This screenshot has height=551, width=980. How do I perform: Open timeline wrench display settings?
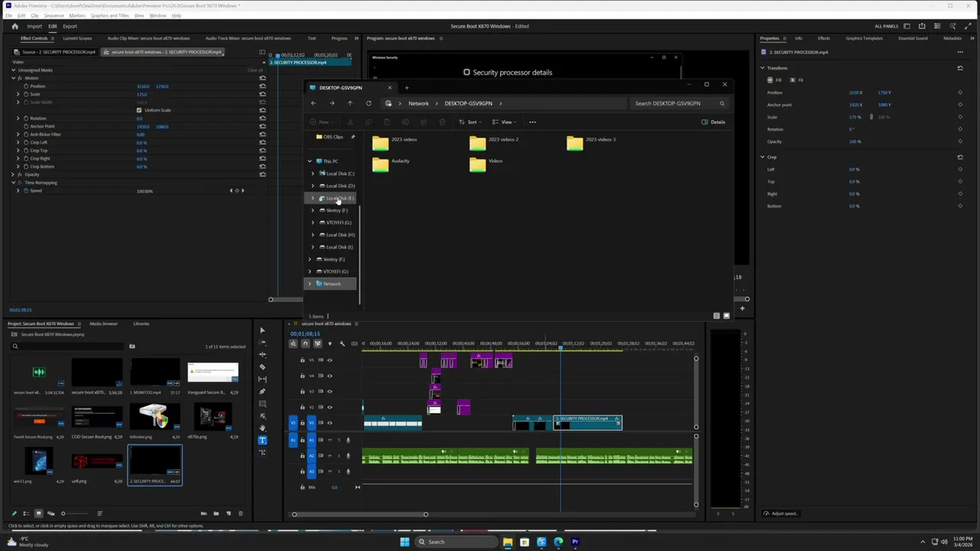pyautogui.click(x=342, y=344)
